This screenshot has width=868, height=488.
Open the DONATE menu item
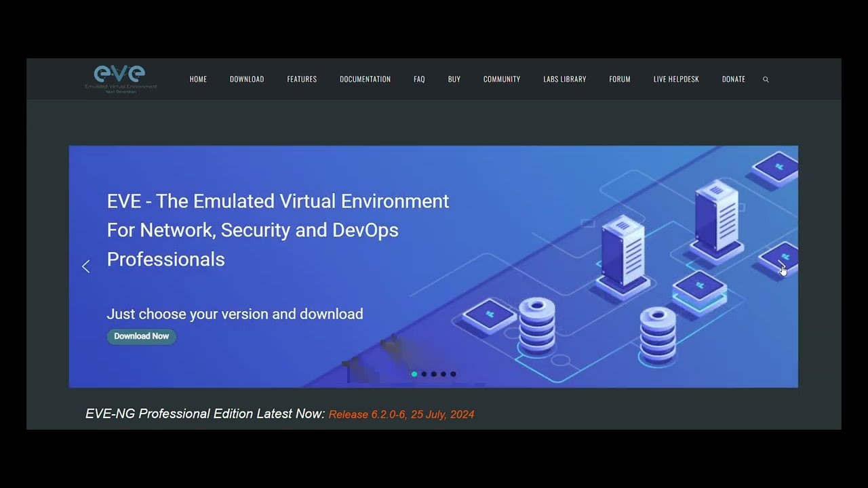click(734, 79)
